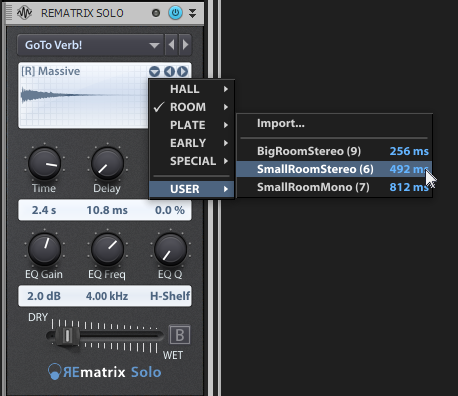This screenshot has width=458, height=396.
Task: Click the 256 ms length for BigRoomStereo
Action: 409,151
